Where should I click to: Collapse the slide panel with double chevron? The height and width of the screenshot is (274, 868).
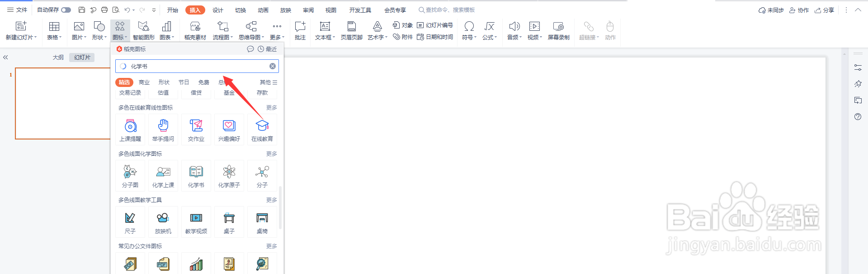point(5,58)
